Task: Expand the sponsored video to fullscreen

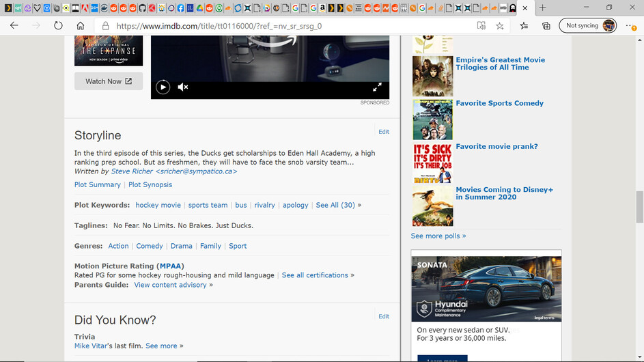Action: [x=377, y=87]
